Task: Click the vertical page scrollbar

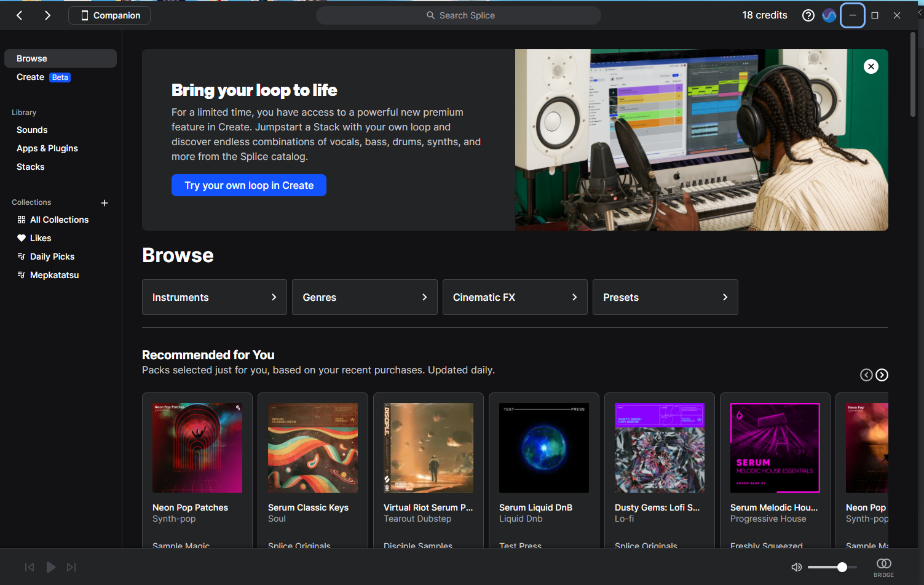Action: 913,74
